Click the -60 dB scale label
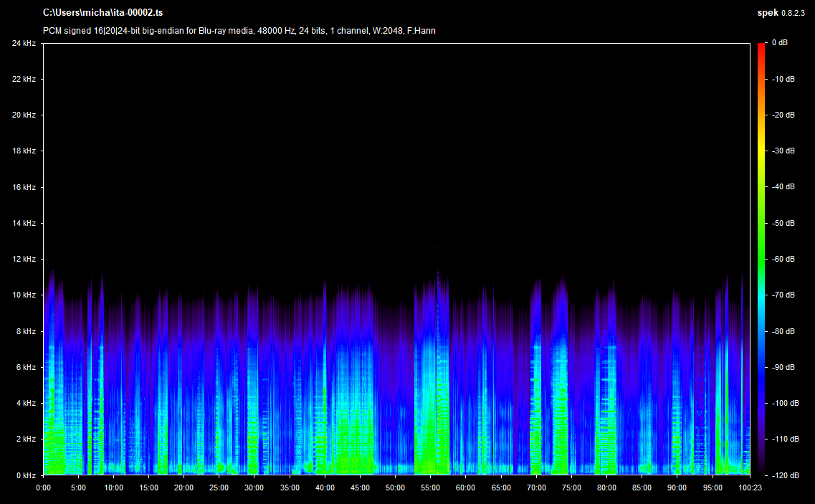Viewport: 815px width, 504px height. tap(783, 259)
